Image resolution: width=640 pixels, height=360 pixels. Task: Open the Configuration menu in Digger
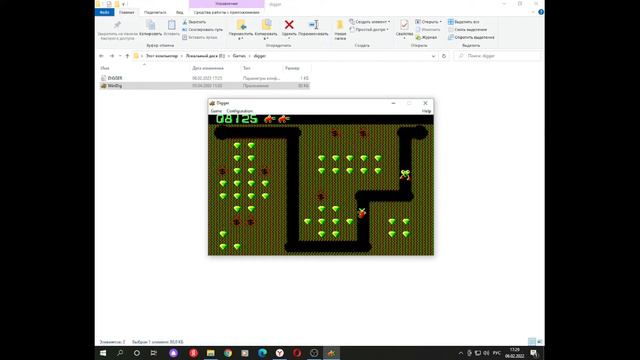click(x=240, y=111)
